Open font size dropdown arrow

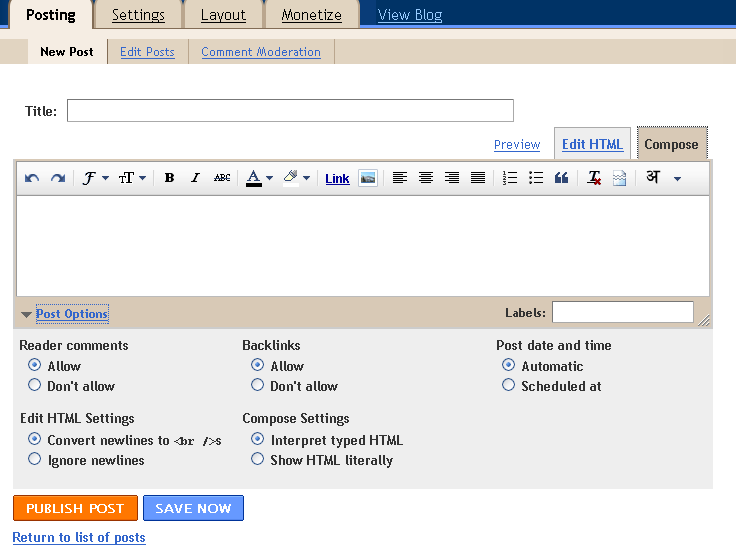(142, 178)
